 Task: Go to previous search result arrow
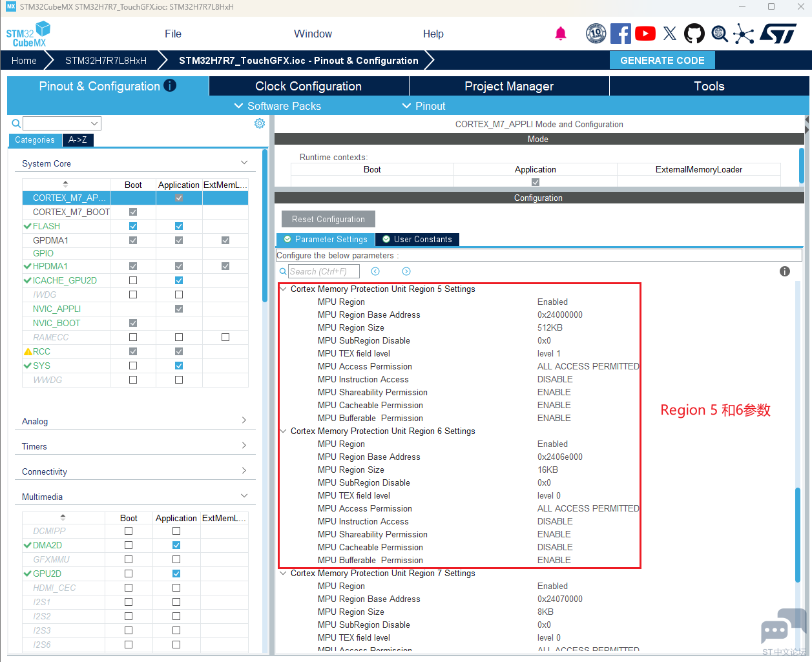point(375,271)
